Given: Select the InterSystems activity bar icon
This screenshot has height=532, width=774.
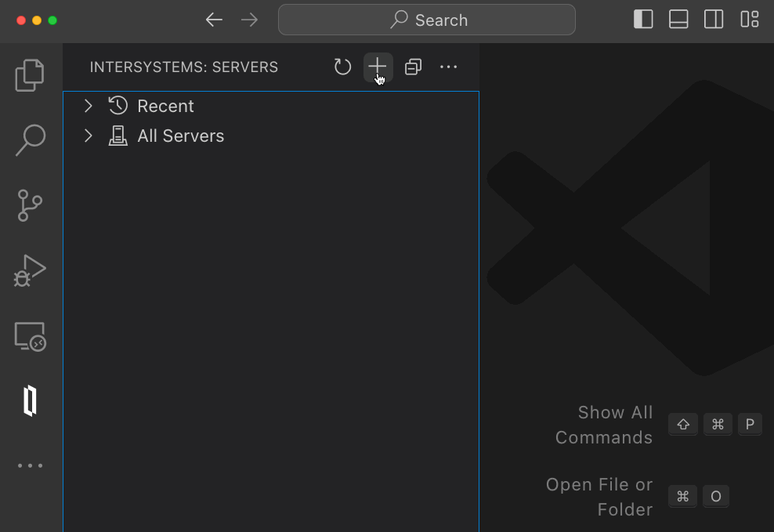Looking at the screenshot, I should click(x=30, y=400).
